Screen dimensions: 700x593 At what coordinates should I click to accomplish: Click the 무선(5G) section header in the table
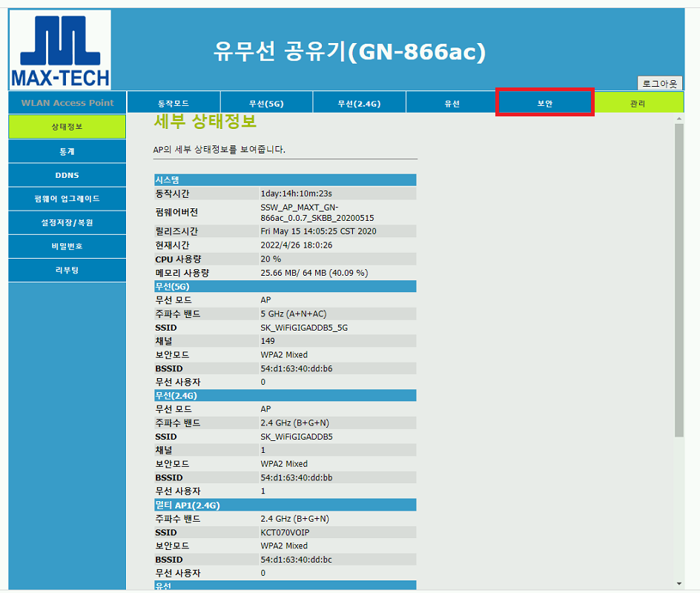tap(285, 286)
